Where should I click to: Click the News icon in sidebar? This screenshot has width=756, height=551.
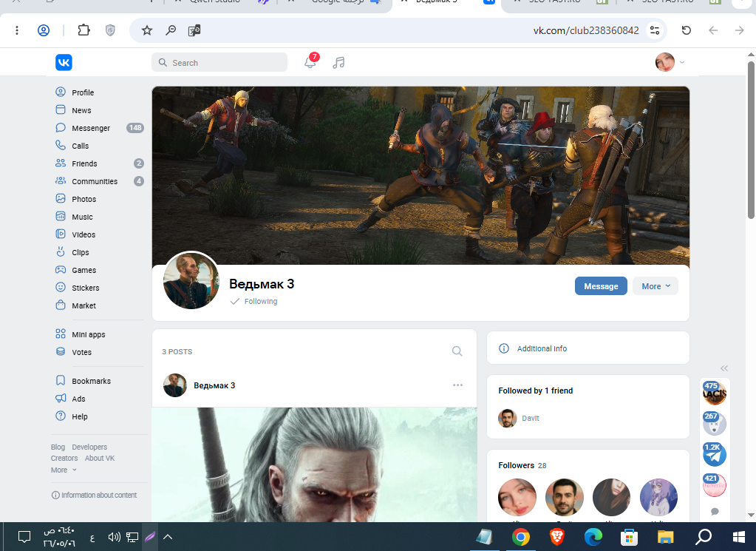click(x=61, y=109)
